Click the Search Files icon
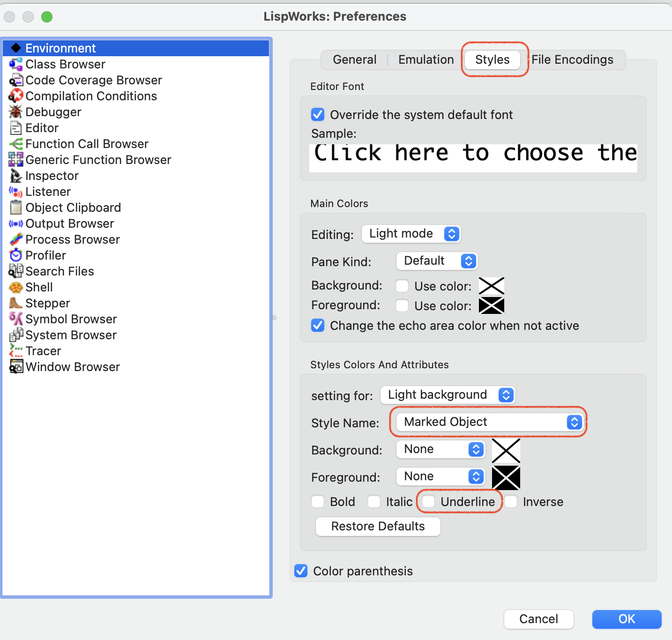 16,271
